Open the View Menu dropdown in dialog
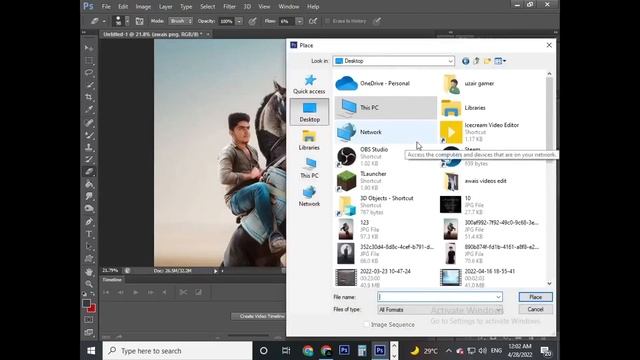The image size is (640, 360). 500,61
